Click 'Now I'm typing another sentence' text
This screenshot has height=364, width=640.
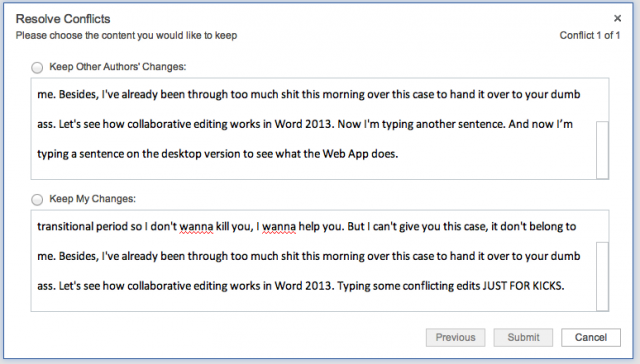421,124
